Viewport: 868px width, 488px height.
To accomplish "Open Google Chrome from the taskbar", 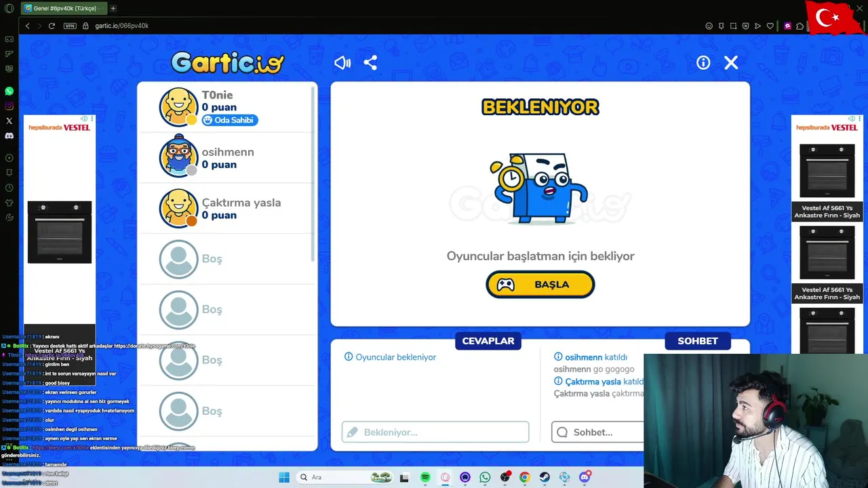I will tap(525, 477).
